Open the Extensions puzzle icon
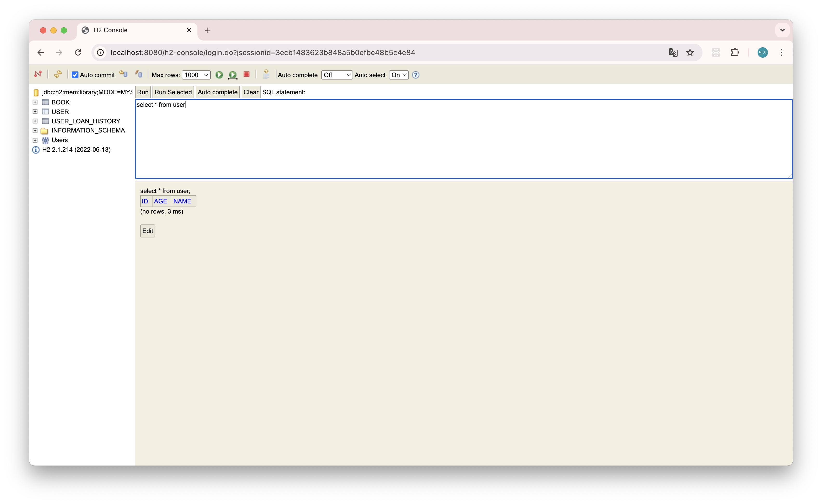The width and height of the screenshot is (822, 504). click(735, 52)
